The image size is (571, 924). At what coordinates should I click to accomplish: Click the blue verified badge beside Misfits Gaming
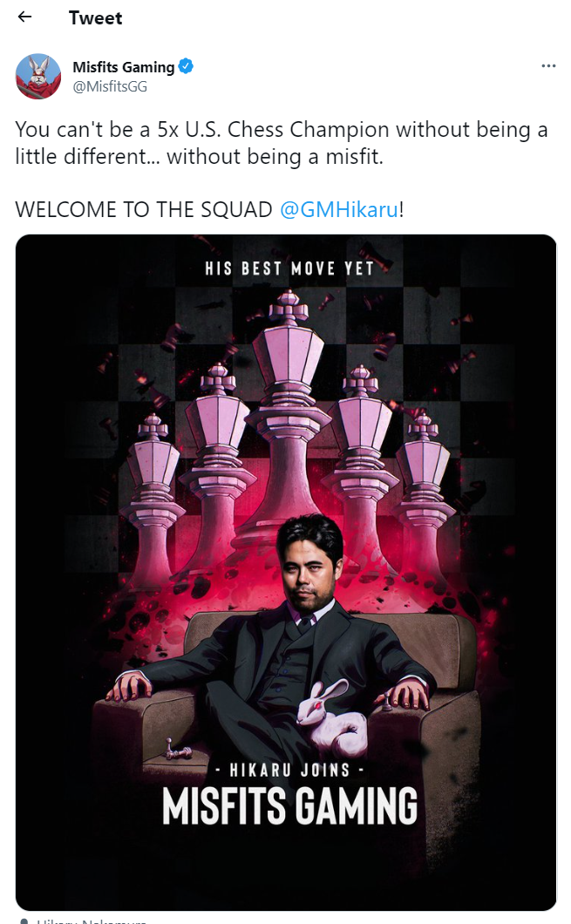click(x=187, y=66)
